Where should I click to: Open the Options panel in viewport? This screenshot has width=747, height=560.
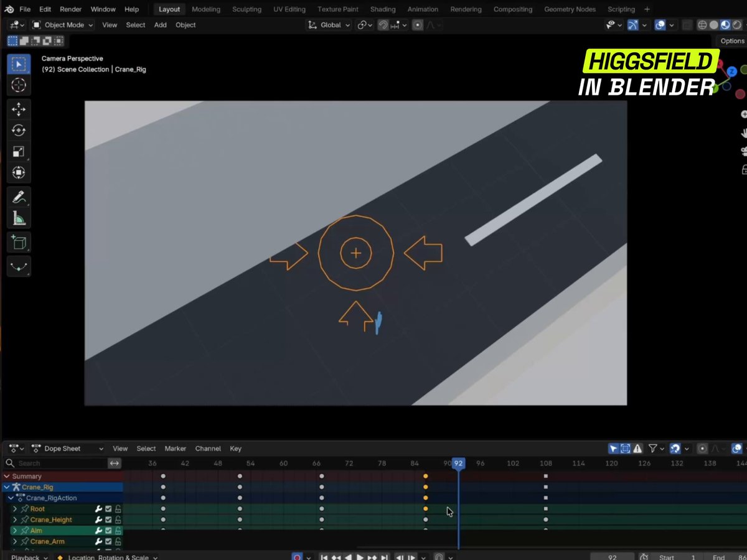[732, 41]
